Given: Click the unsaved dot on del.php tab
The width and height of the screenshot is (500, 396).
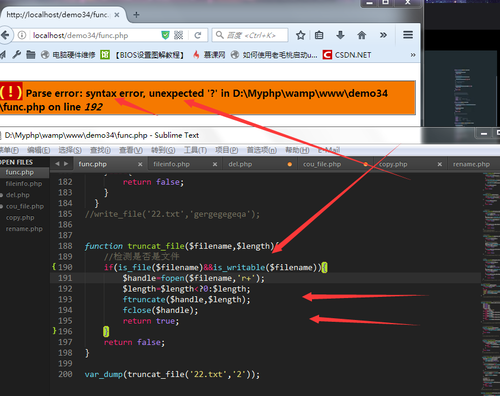Looking at the screenshot, I should point(290,164).
